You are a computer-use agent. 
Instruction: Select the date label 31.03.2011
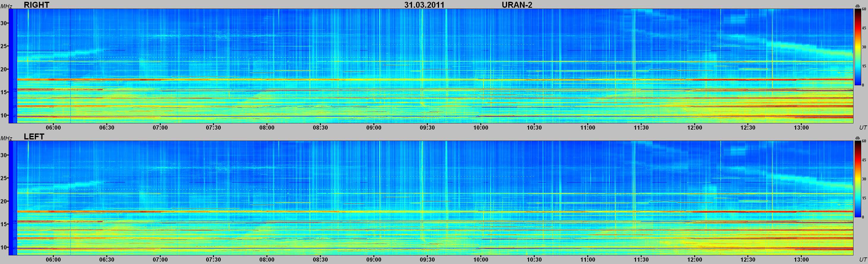click(x=424, y=5)
